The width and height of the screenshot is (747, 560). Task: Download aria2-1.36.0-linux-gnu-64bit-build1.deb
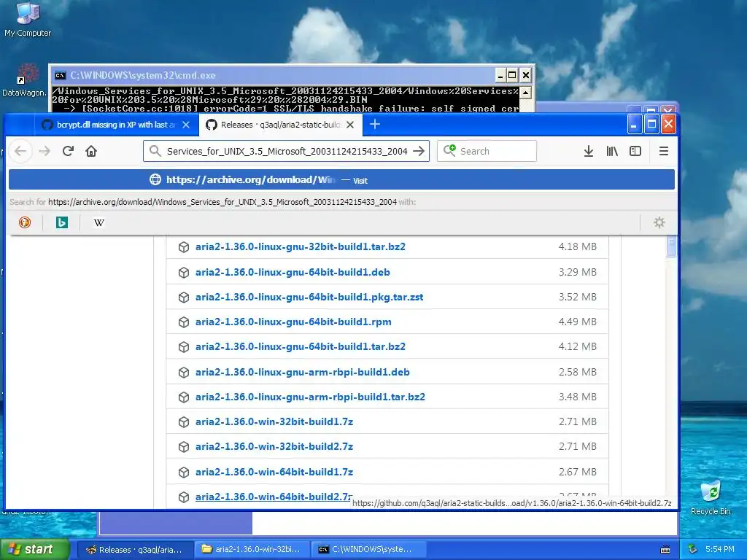click(x=293, y=273)
